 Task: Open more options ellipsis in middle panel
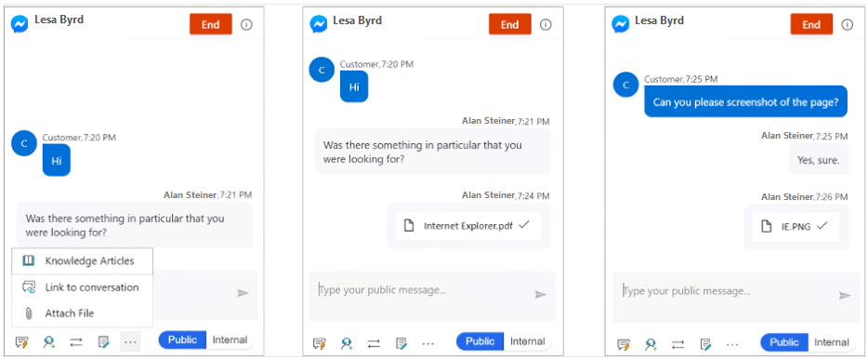pyautogui.click(x=427, y=343)
